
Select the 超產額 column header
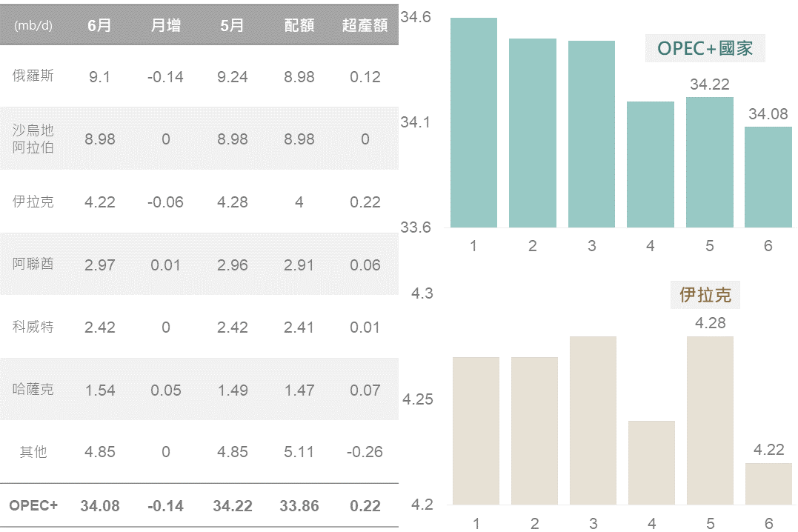(365, 25)
